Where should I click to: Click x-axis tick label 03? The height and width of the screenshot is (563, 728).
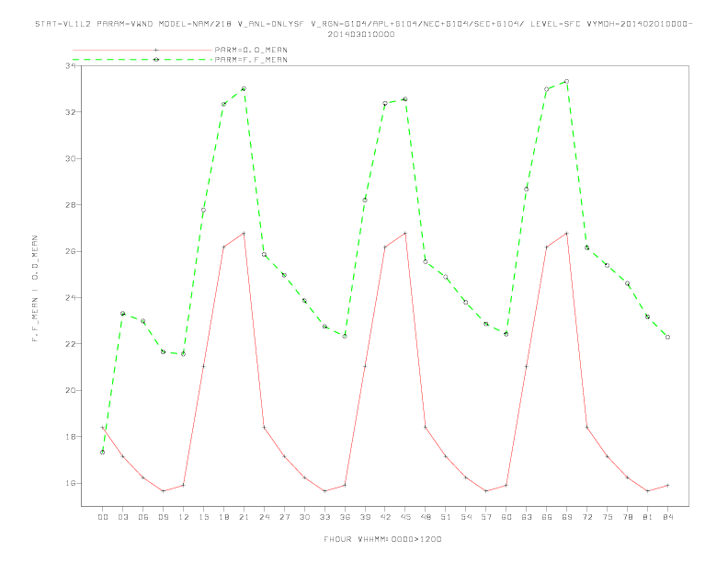(x=123, y=517)
